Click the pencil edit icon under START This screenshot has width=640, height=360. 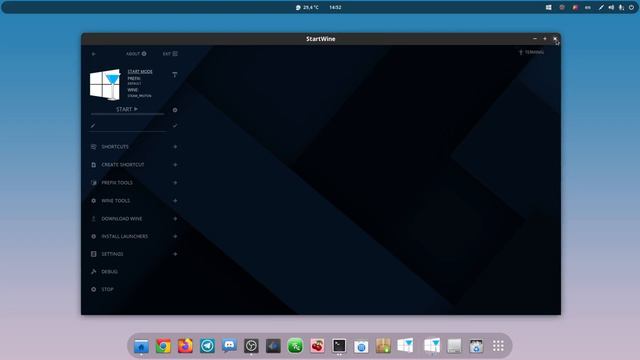(93, 126)
